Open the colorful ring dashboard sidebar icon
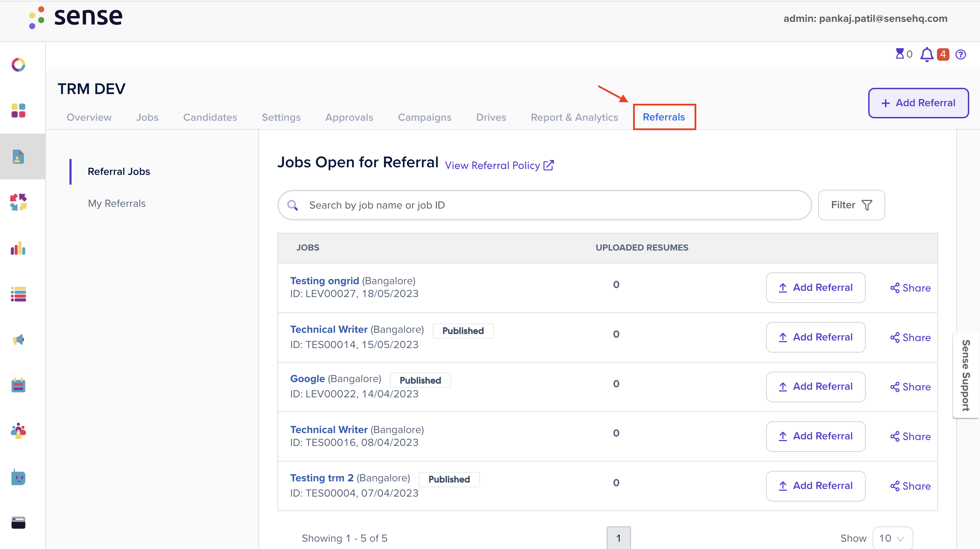Viewport: 980px width, 549px height. tap(18, 65)
